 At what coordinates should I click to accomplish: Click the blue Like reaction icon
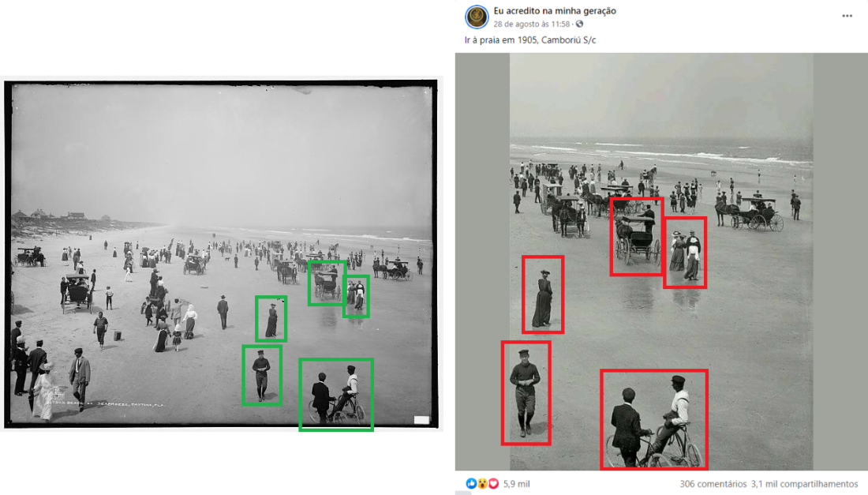coord(471,483)
